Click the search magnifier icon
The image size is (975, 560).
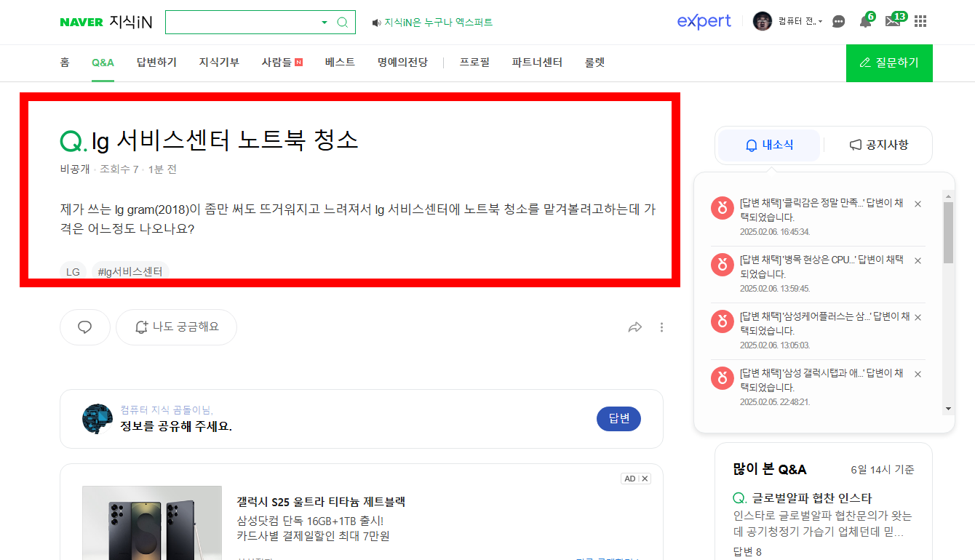tap(343, 23)
